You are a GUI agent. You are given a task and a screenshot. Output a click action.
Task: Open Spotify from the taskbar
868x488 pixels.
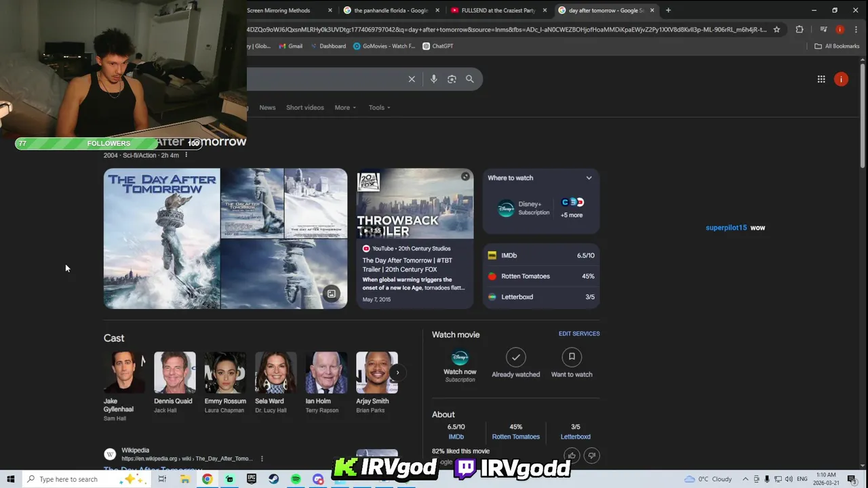(x=296, y=479)
